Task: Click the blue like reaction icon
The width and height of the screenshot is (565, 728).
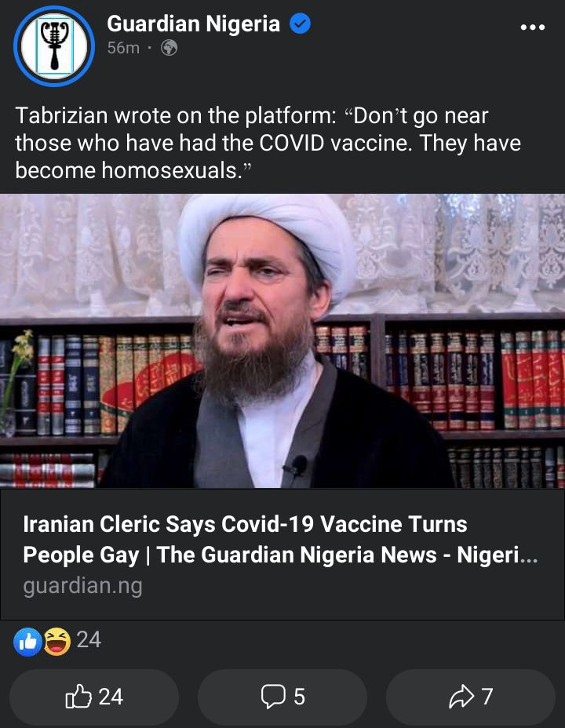Action: (27, 642)
